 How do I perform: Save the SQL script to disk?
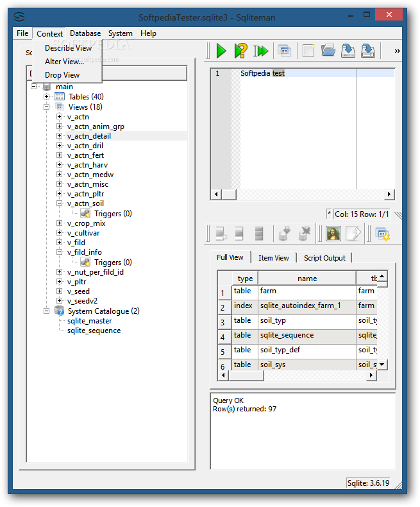(348, 51)
